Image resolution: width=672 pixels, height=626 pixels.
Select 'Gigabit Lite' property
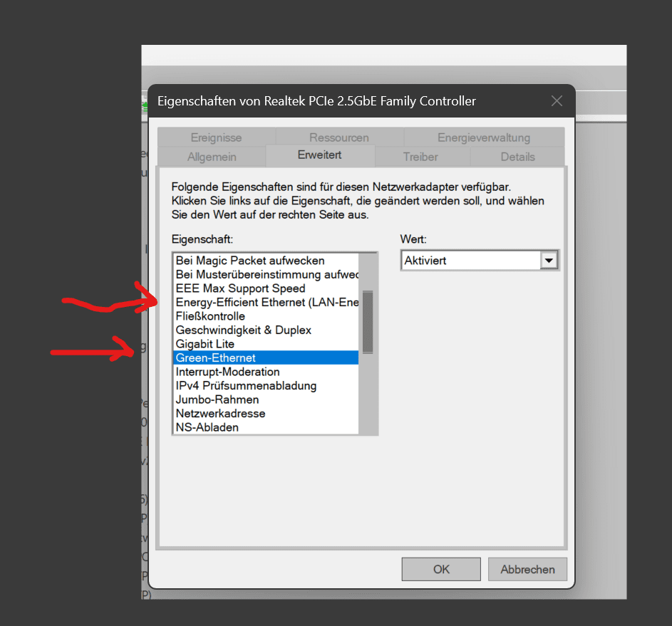click(x=266, y=344)
